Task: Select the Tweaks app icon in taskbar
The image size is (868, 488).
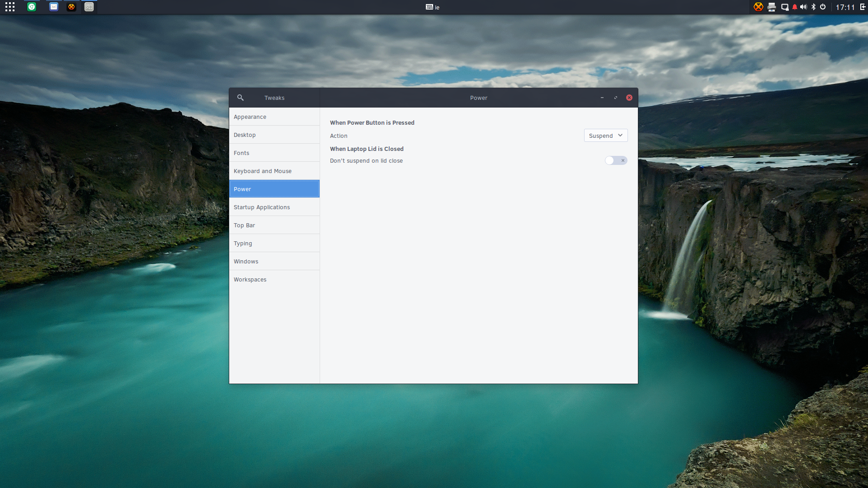Action: tap(89, 7)
